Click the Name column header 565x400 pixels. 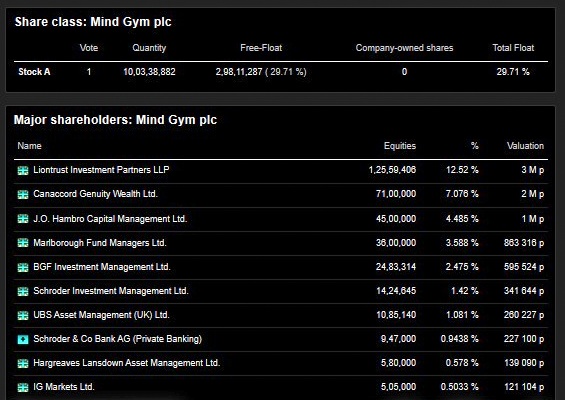tap(30, 146)
